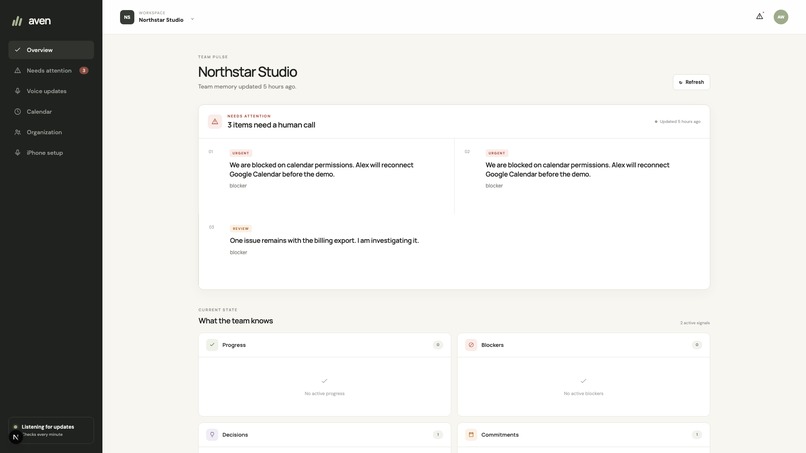Click the N badge in bottom corner
Image resolution: width=806 pixels, height=453 pixels.
tap(15, 437)
